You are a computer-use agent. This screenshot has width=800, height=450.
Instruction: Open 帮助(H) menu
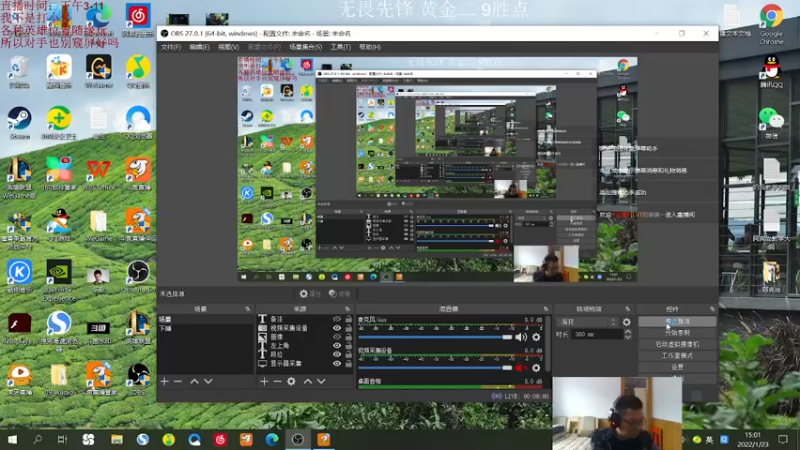370,47
